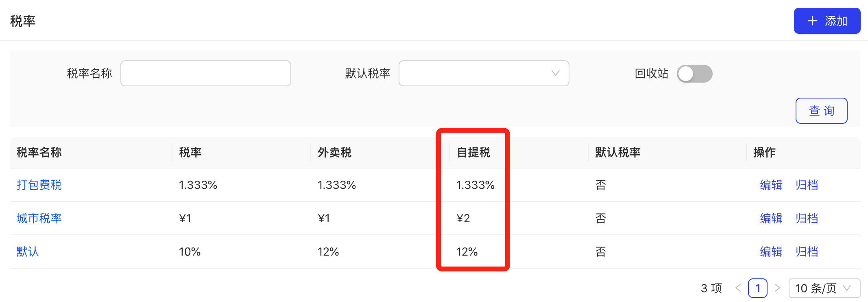Go to next page arrow
The height and width of the screenshot is (302, 868).
(x=777, y=288)
